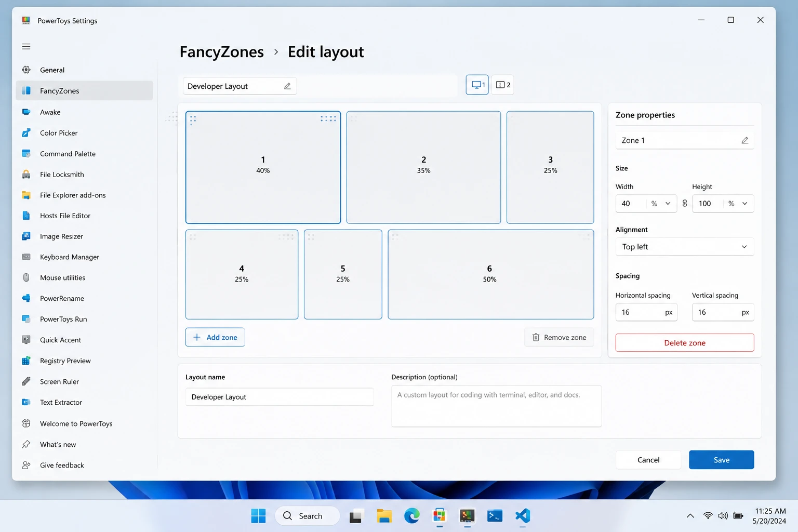
Task: Select zone 6 with 50% width
Action: (x=490, y=274)
